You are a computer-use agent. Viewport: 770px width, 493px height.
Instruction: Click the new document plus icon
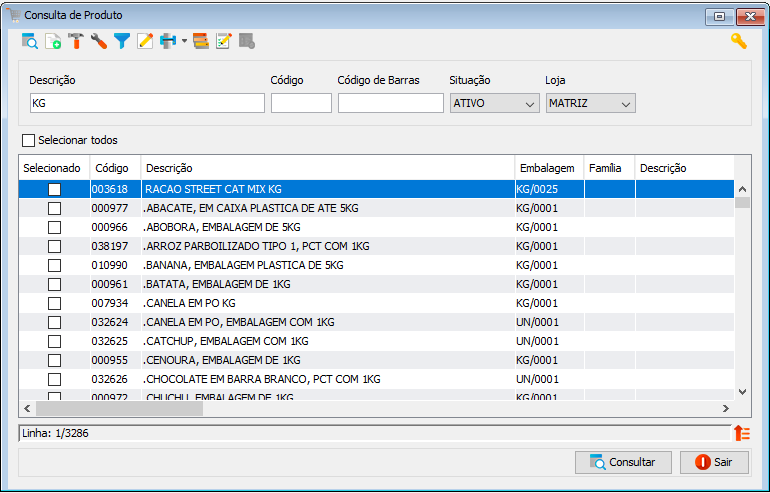(x=53, y=41)
